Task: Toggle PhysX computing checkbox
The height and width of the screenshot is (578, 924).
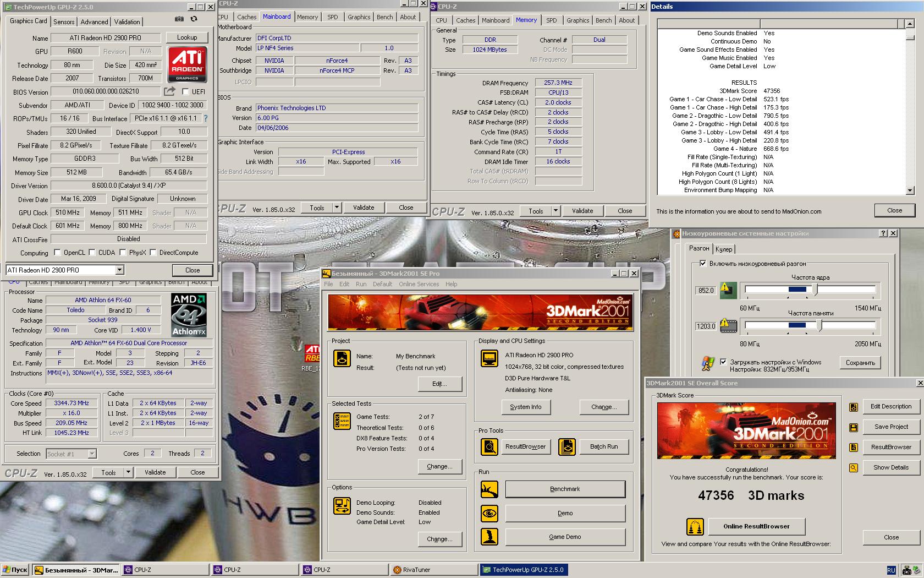Action: 123,253
